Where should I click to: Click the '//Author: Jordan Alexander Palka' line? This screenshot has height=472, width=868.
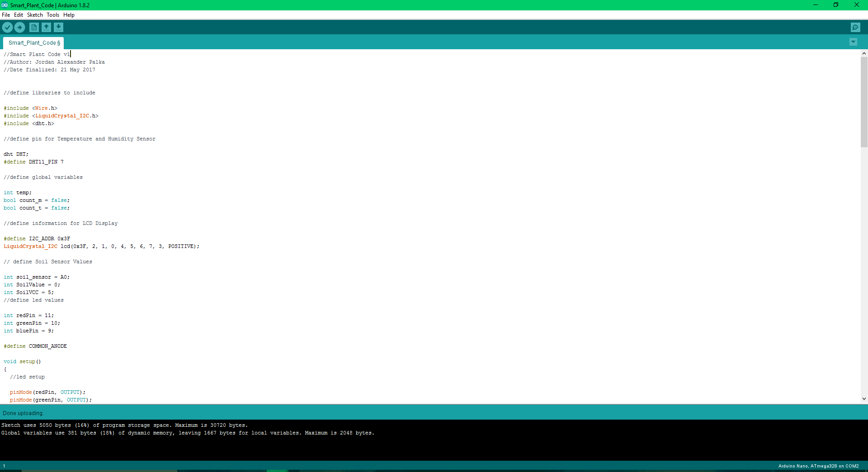click(x=54, y=62)
